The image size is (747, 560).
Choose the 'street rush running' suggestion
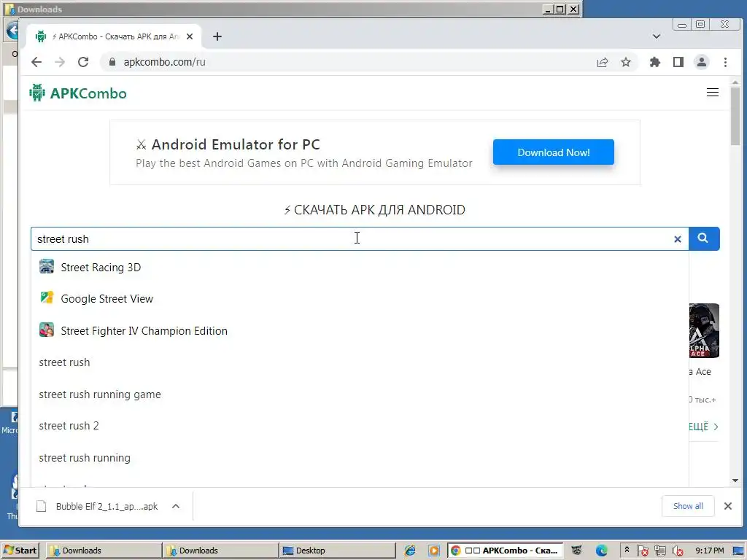tap(360, 458)
